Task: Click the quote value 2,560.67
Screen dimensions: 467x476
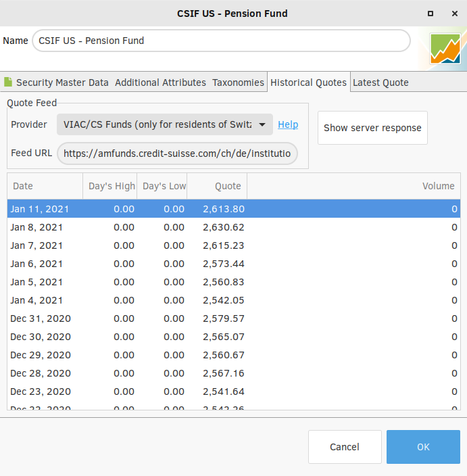Action: pos(224,354)
